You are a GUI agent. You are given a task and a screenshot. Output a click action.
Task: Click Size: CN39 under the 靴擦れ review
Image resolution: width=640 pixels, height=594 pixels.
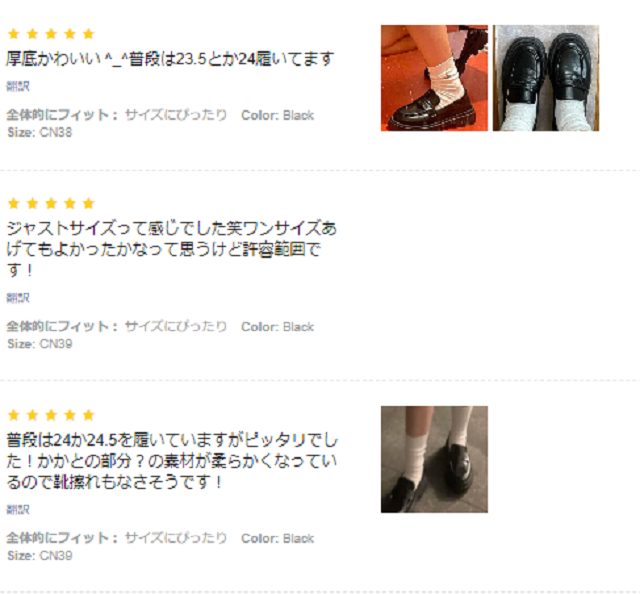click(x=40, y=555)
